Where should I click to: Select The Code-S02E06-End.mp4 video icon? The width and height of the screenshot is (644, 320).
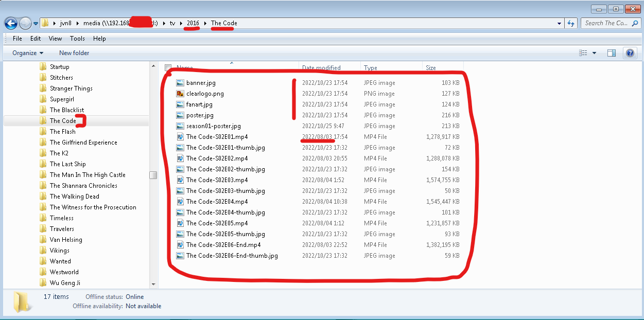pyautogui.click(x=180, y=245)
